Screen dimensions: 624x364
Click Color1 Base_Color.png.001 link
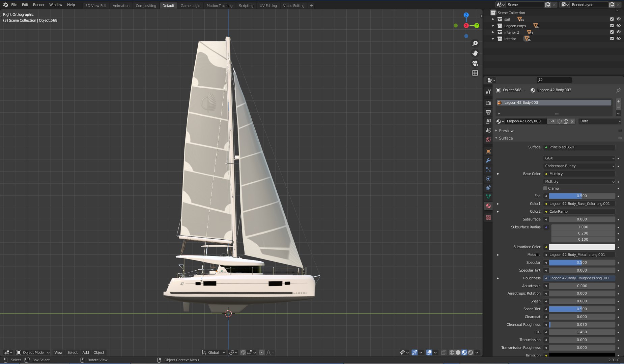point(579,204)
